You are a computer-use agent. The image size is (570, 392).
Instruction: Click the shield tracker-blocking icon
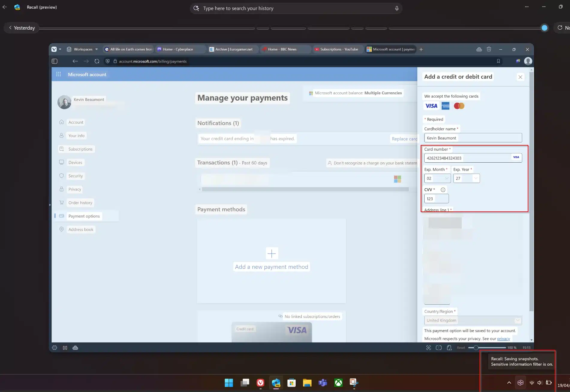coord(108,61)
